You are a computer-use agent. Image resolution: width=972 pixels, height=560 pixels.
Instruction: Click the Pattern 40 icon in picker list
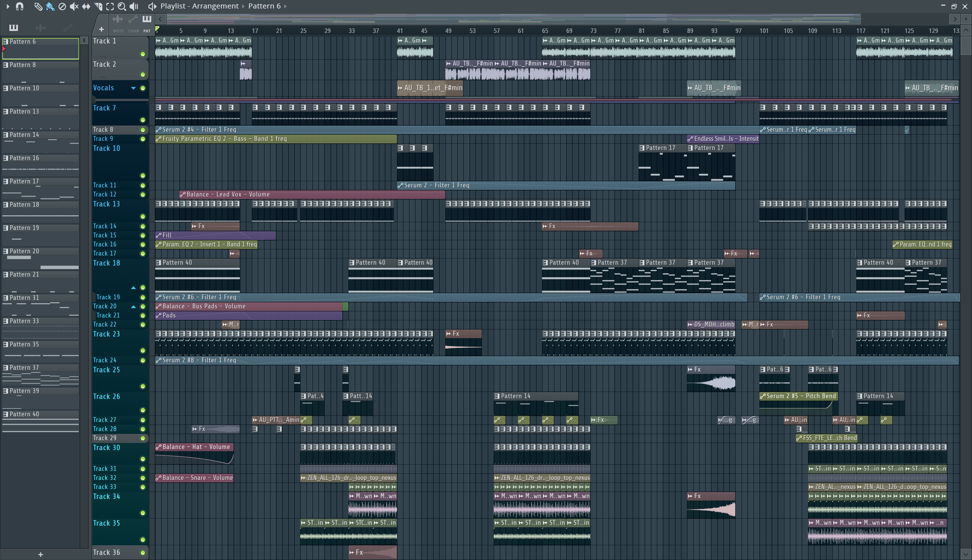coord(5,414)
